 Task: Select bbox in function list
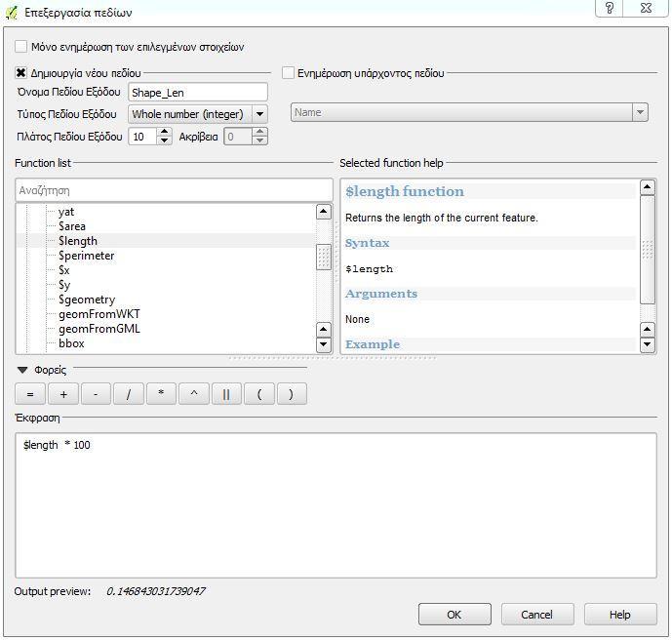coord(71,343)
